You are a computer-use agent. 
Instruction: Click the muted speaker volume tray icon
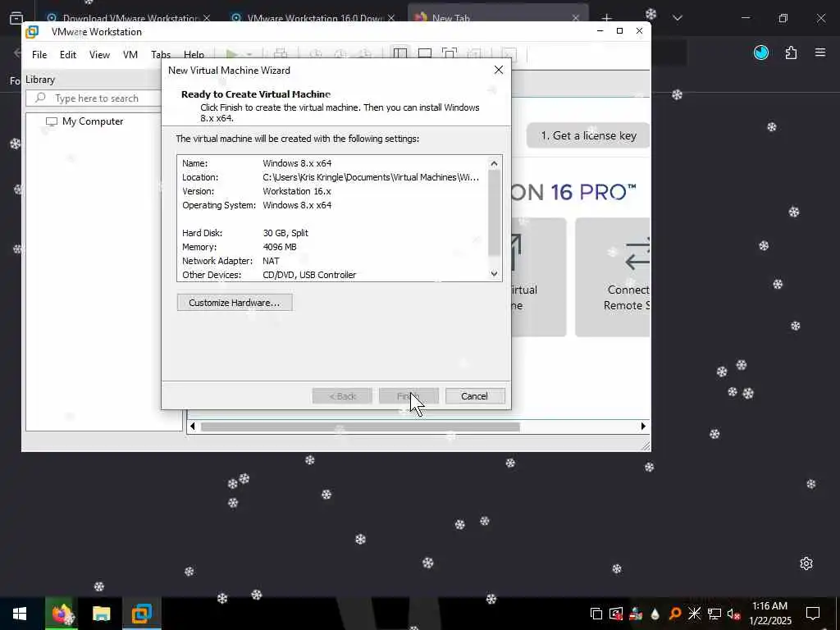click(733, 614)
